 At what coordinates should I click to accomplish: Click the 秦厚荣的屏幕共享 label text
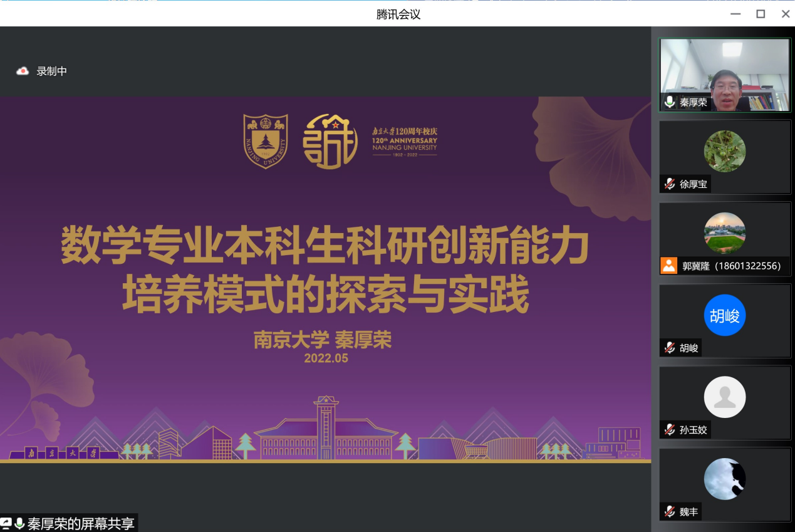[81, 523]
